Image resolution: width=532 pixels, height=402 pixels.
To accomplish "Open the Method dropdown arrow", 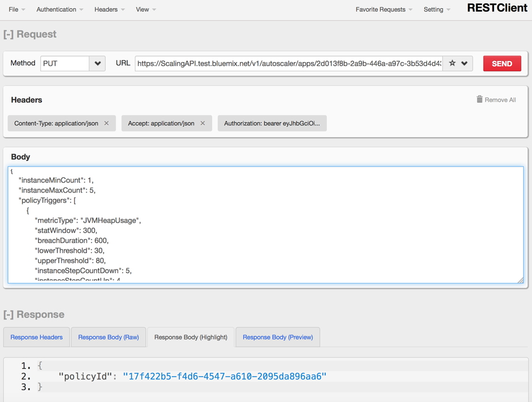I will click(98, 64).
